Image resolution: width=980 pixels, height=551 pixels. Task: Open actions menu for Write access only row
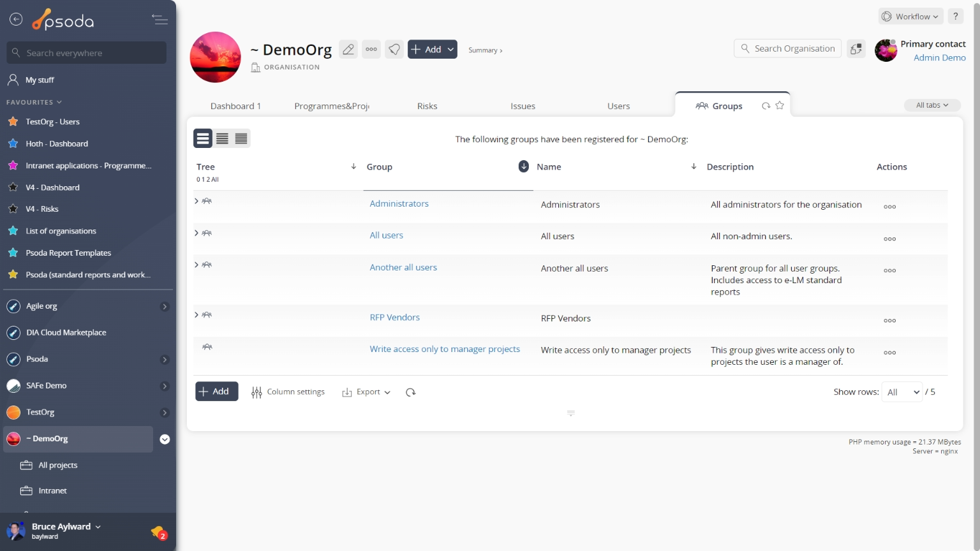[x=889, y=353]
